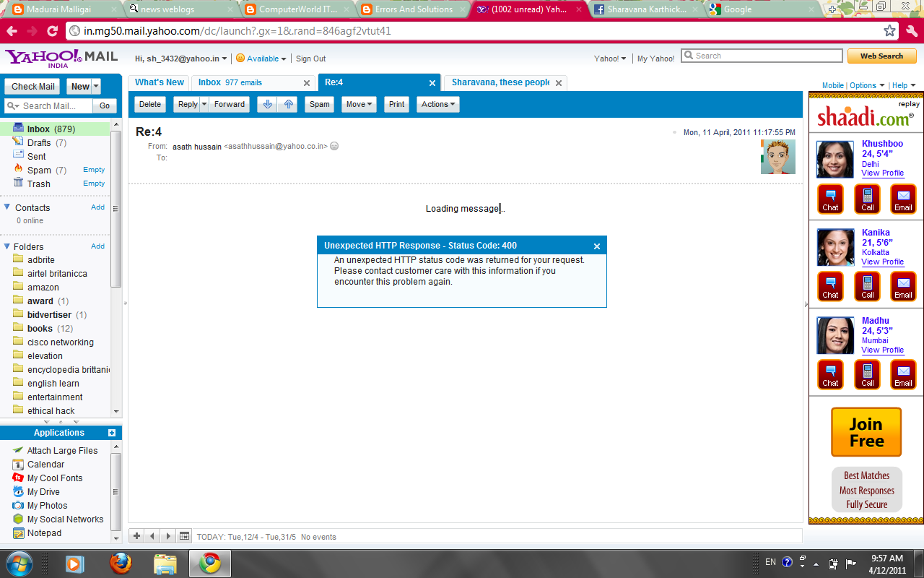Click the Call icon for Kanika
The image size is (924, 578).
(867, 286)
